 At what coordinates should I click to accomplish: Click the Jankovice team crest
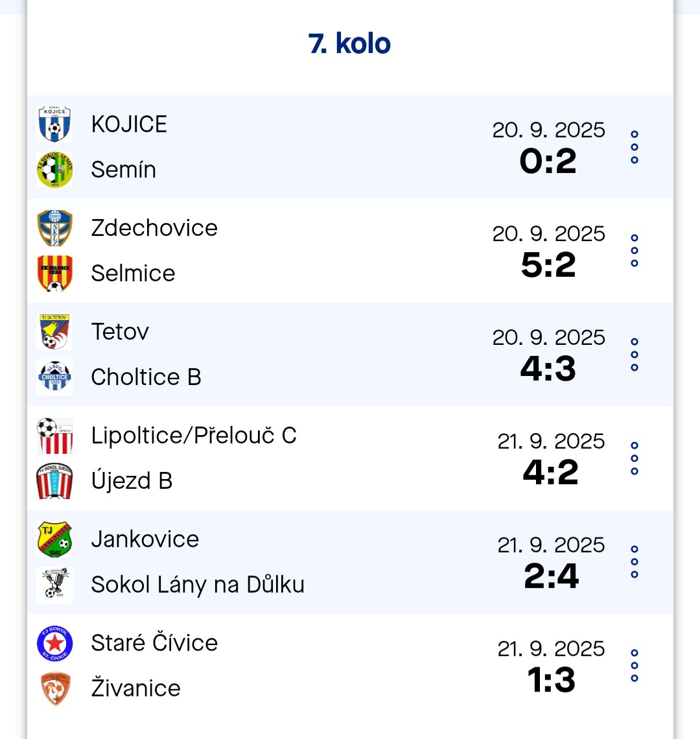tap(54, 539)
